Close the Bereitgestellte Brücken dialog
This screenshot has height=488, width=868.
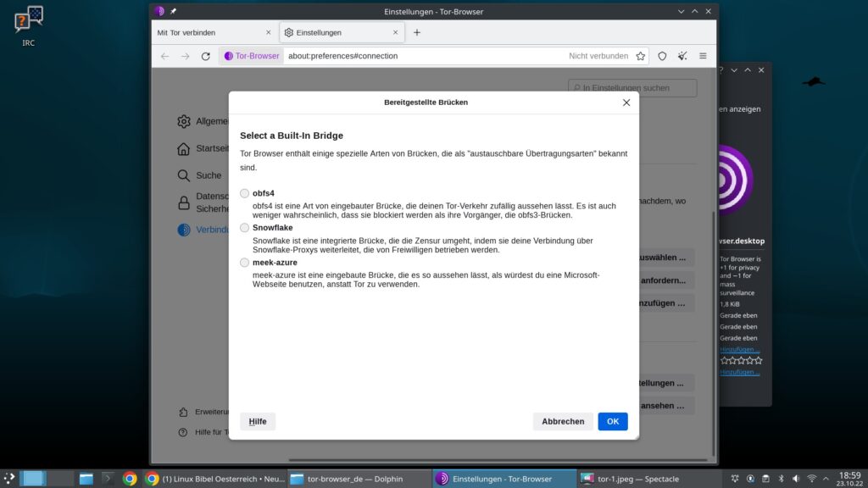click(626, 103)
